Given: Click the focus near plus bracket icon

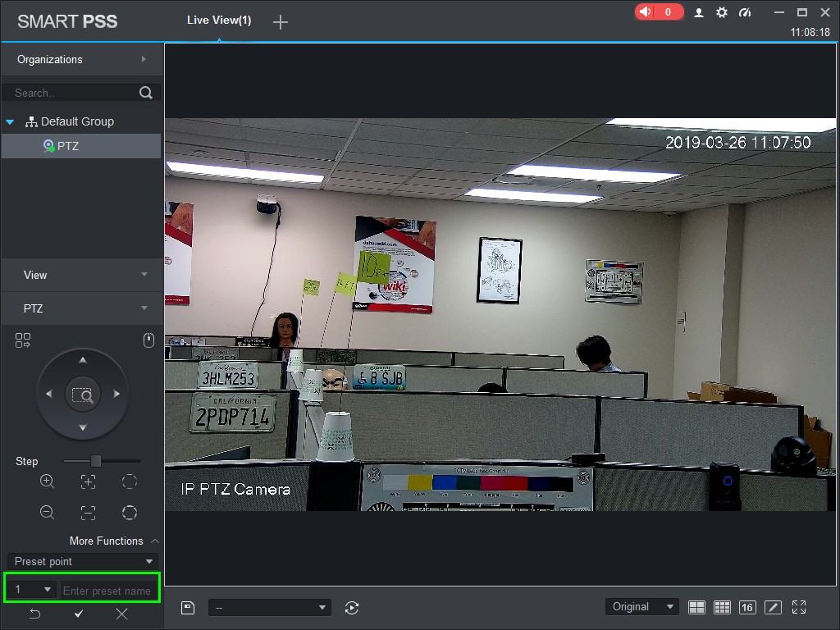Looking at the screenshot, I should pos(89,481).
